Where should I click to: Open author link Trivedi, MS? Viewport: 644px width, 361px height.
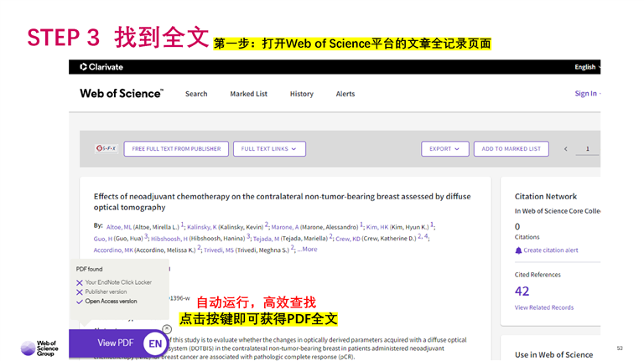point(219,250)
